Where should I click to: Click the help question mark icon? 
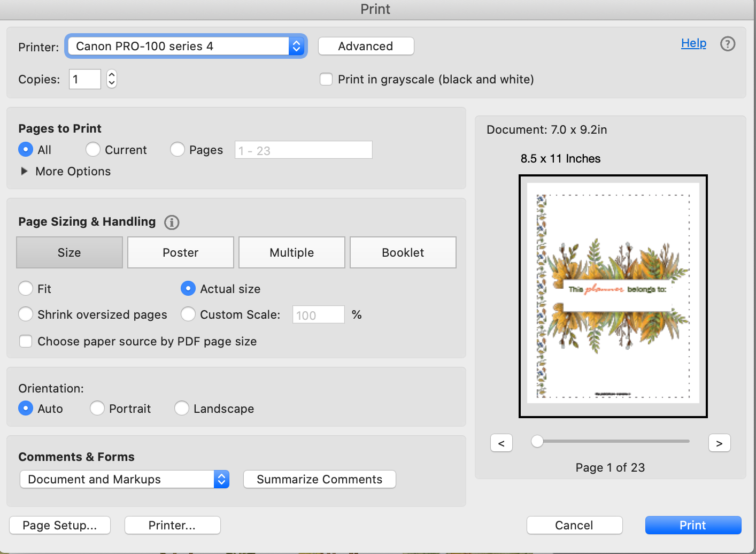728,44
